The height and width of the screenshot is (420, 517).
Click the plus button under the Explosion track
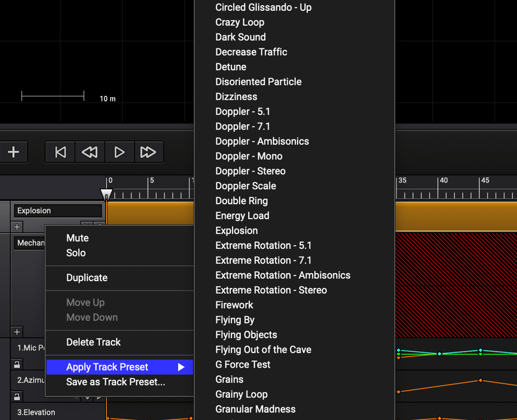[x=17, y=226]
